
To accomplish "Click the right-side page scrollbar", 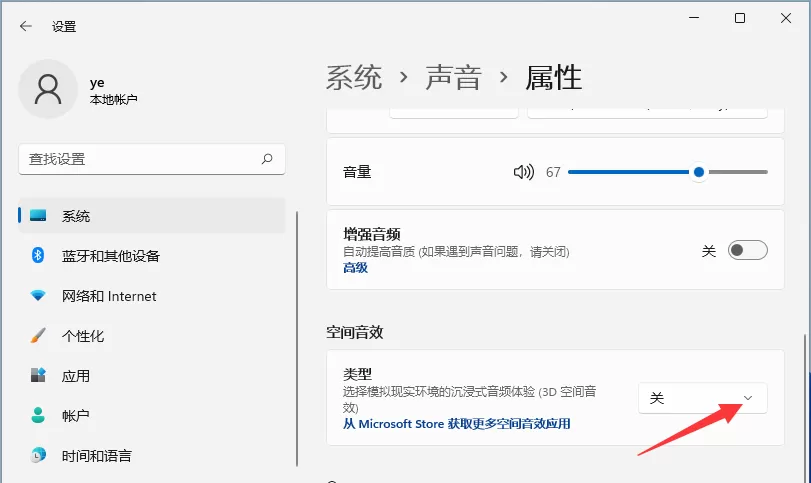I will (805, 409).
